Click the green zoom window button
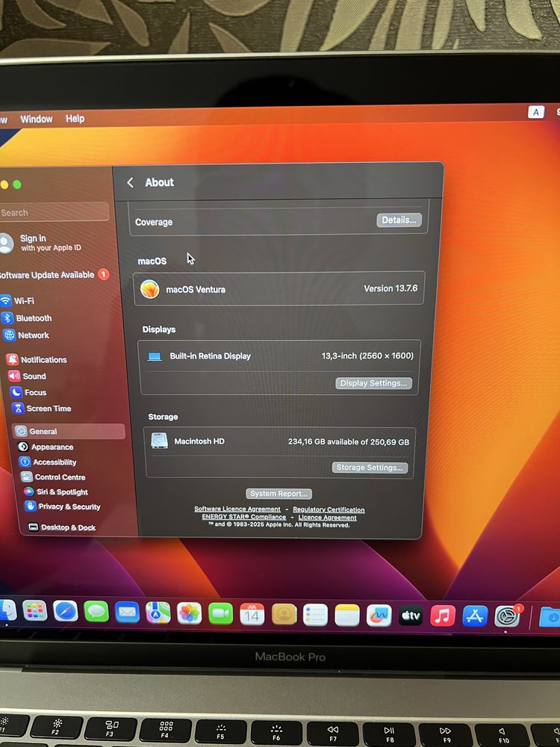 pyautogui.click(x=17, y=185)
